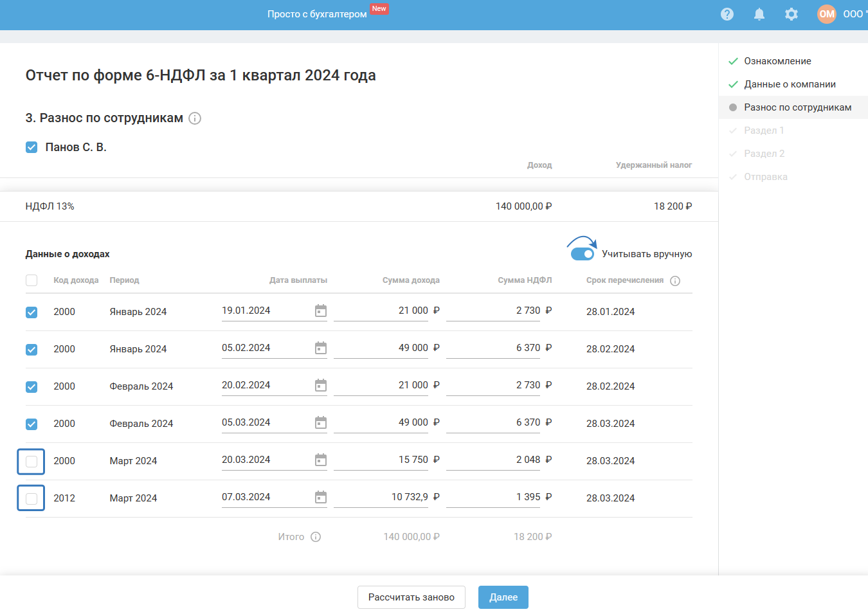868x614 pixels.
Task: Tick the select-all checkbox in table header
Action: (32, 280)
